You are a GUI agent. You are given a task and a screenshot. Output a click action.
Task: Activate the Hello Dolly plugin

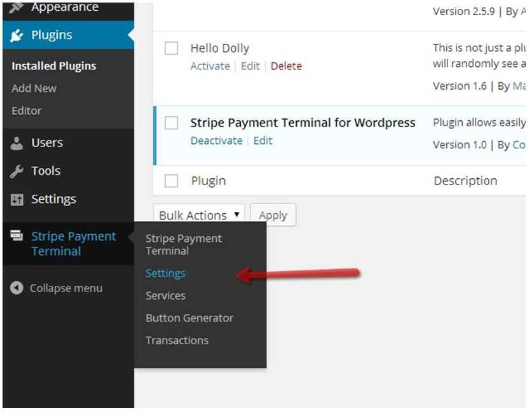point(210,66)
